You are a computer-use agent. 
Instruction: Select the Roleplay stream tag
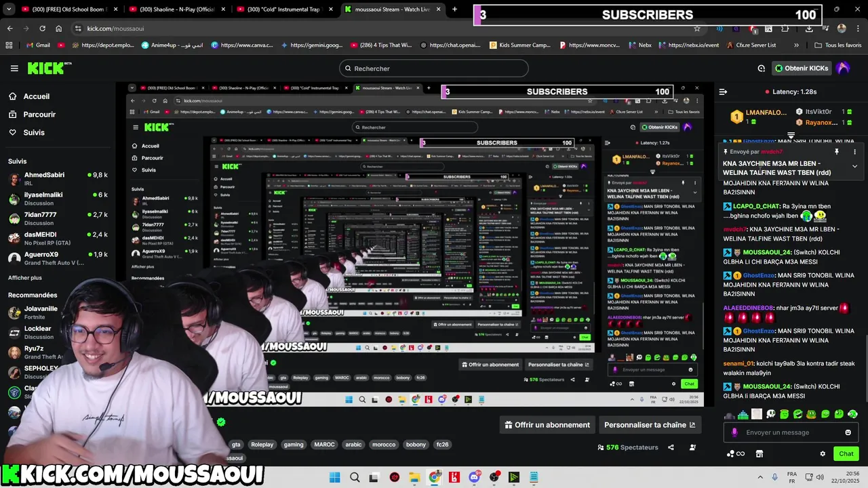pyautogui.click(x=262, y=445)
